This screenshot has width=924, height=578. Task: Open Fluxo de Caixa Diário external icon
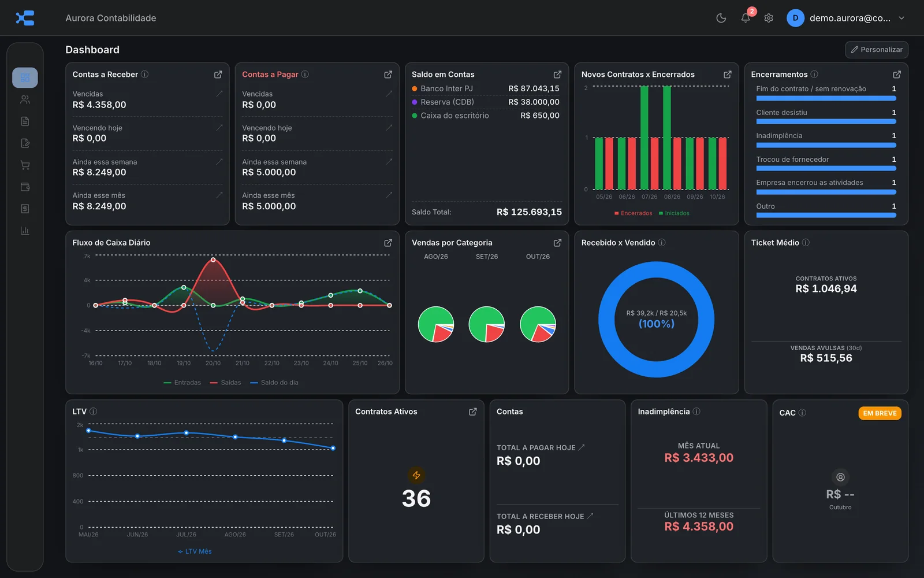pyautogui.click(x=388, y=243)
